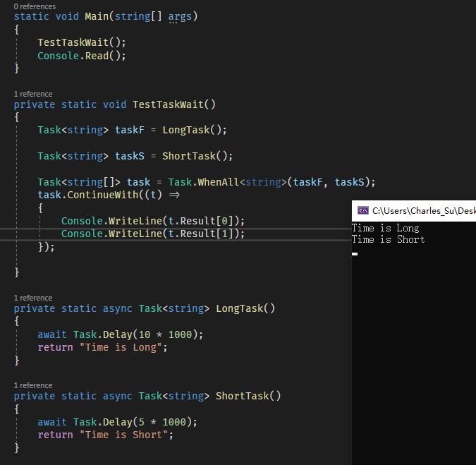The image size is (476, 465).
Task: Click the 'Time is Long' console output line
Action: [386, 228]
